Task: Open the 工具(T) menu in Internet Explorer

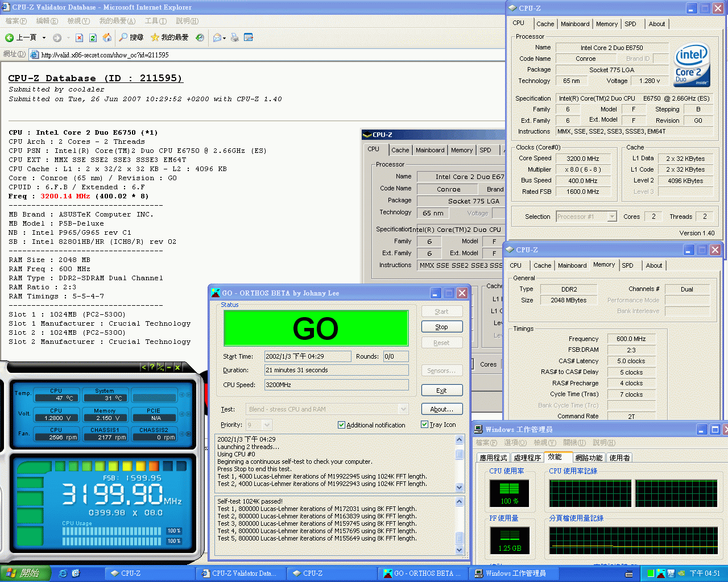Action: point(156,21)
